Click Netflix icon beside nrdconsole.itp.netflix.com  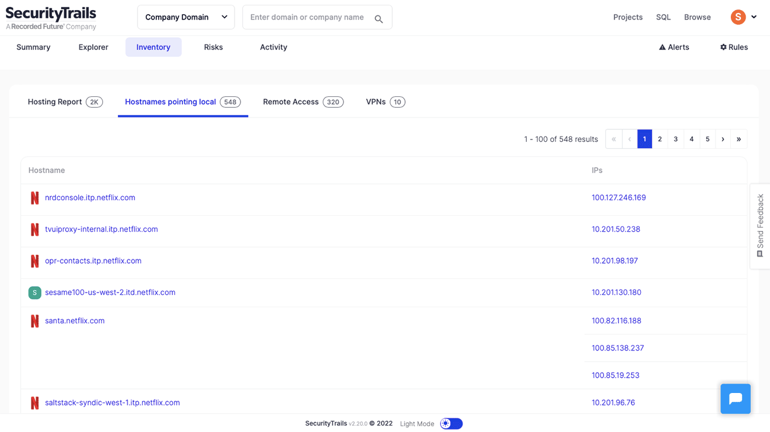coord(34,198)
